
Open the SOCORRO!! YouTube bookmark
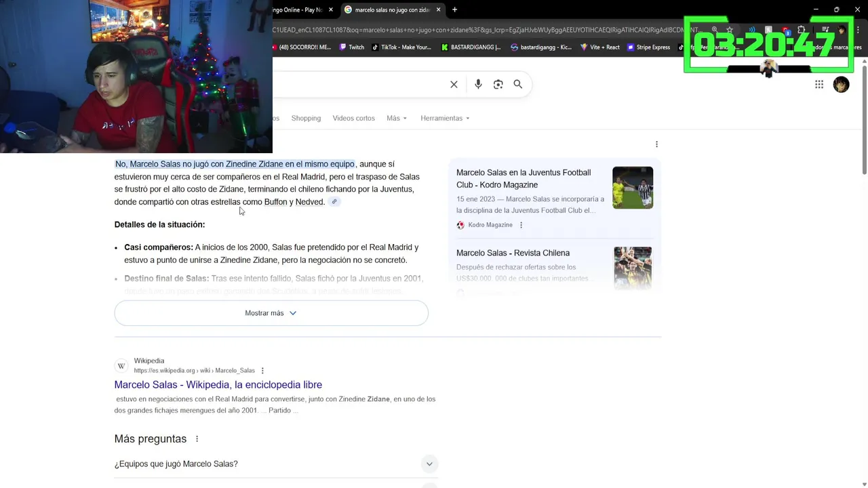(302, 47)
